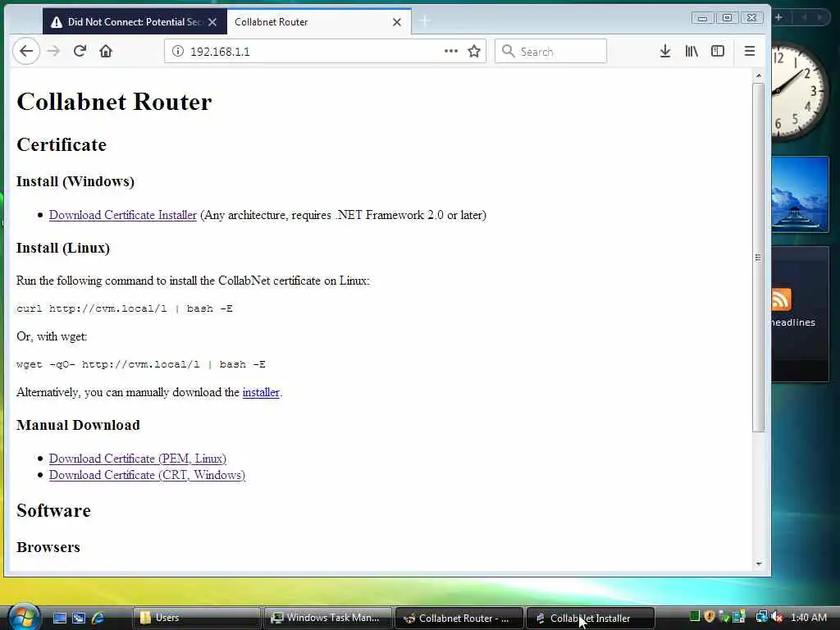
Task: Open the Firefox downloads panel
Action: [x=664, y=52]
